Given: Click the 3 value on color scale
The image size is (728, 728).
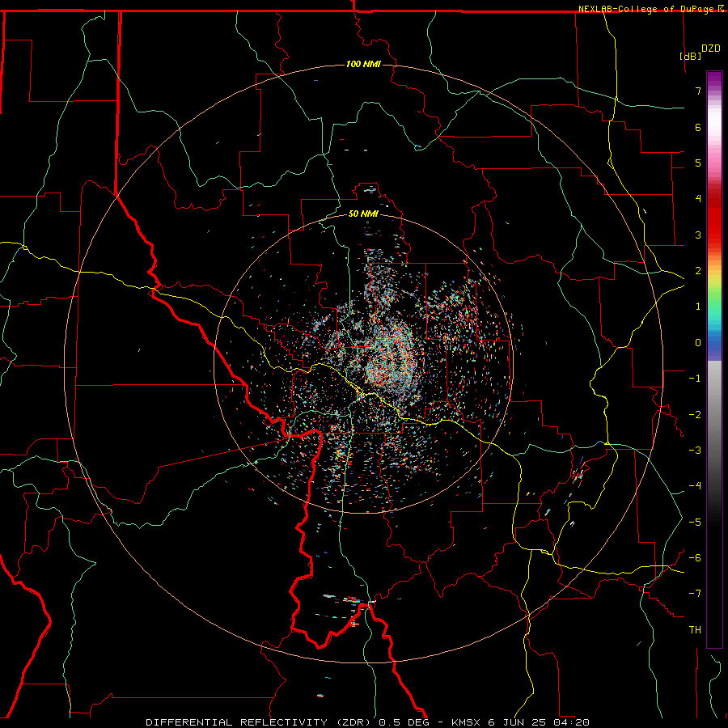Looking at the screenshot, I should [x=698, y=235].
